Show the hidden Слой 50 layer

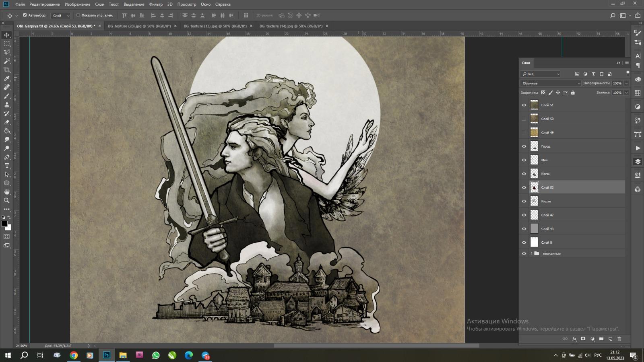[524, 119]
